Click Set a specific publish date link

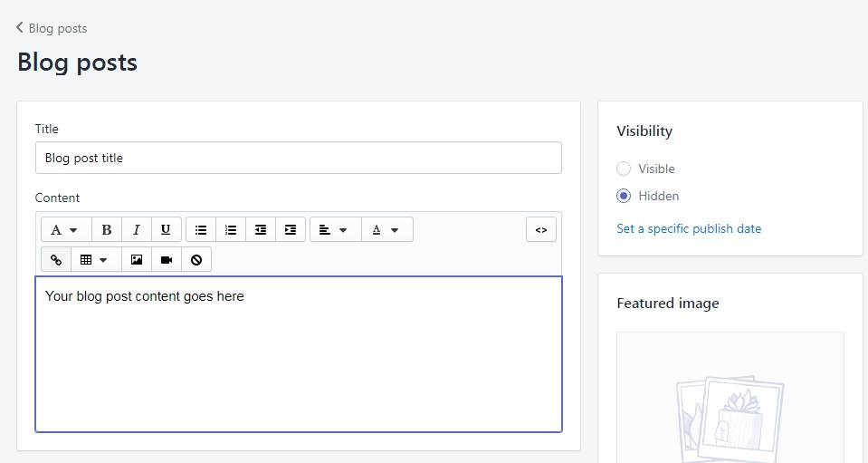689,228
